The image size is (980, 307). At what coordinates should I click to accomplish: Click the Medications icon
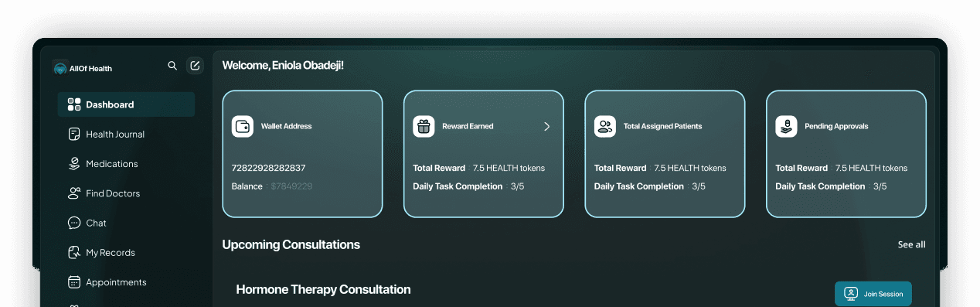click(x=74, y=163)
